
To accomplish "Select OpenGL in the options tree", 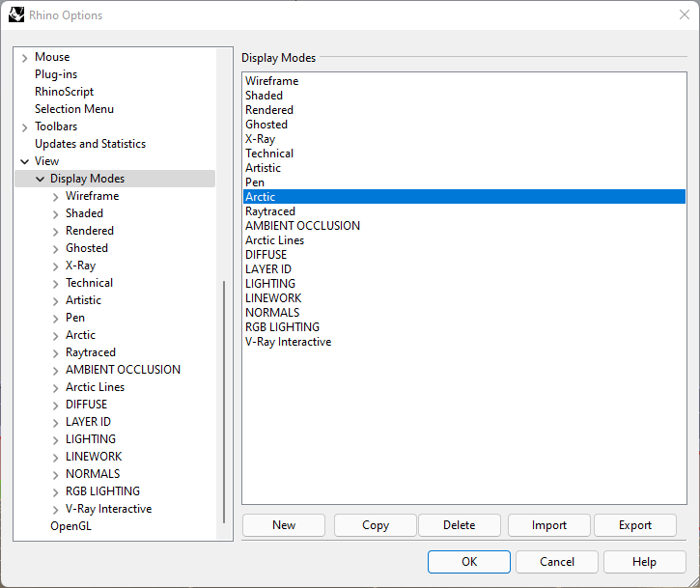I will click(70, 526).
